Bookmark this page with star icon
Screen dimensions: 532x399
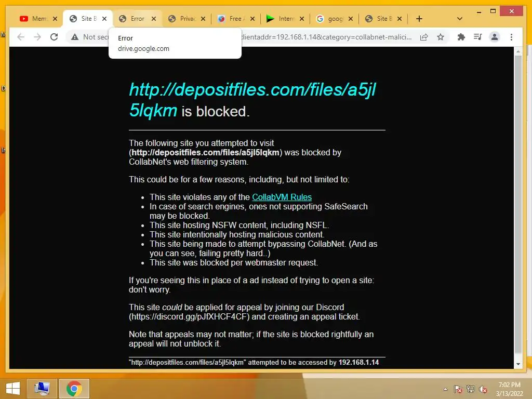441,37
